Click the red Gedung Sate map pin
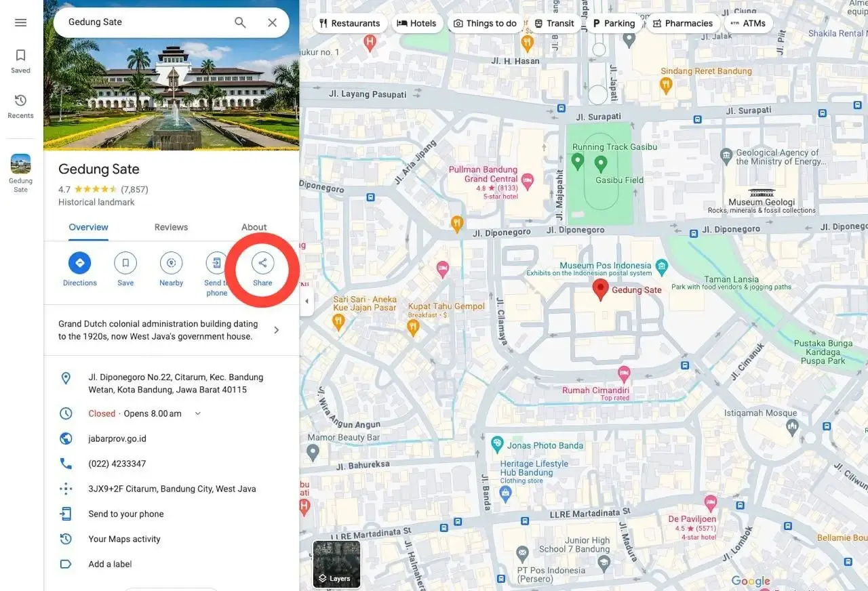 coord(600,289)
